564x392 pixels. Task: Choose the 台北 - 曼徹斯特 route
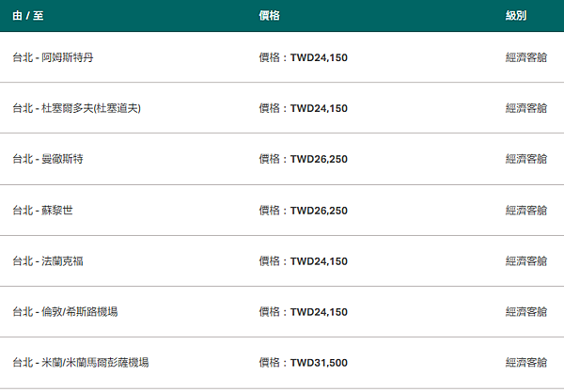[48, 159]
